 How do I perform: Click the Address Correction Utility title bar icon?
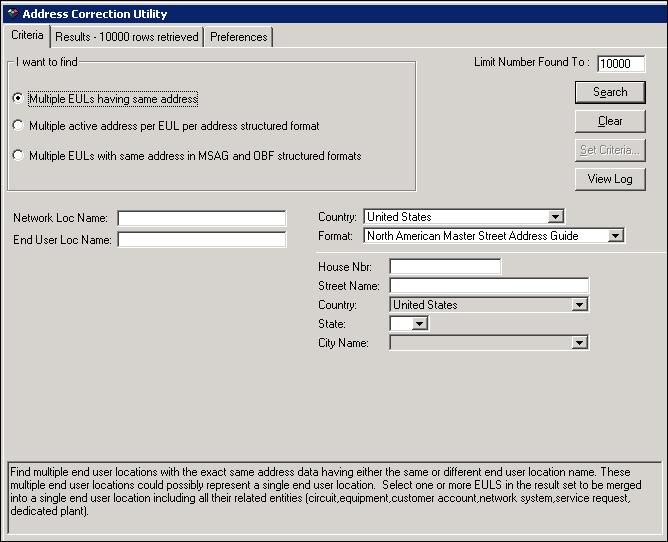(x=13, y=14)
